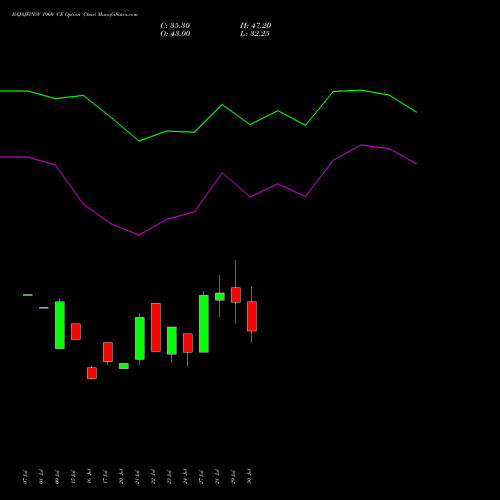The image size is (500, 500).
Task: Click the flat green dash for 08 Jul
Action: pos(44,308)
